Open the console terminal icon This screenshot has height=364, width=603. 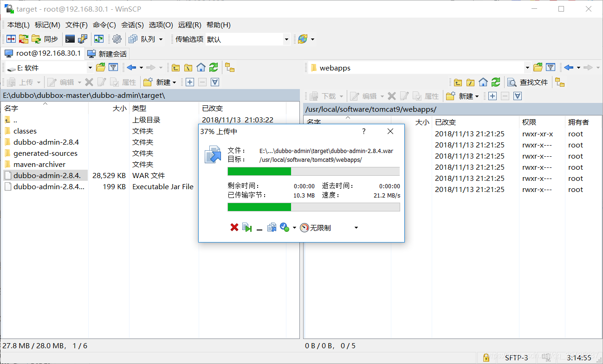[x=70, y=39]
